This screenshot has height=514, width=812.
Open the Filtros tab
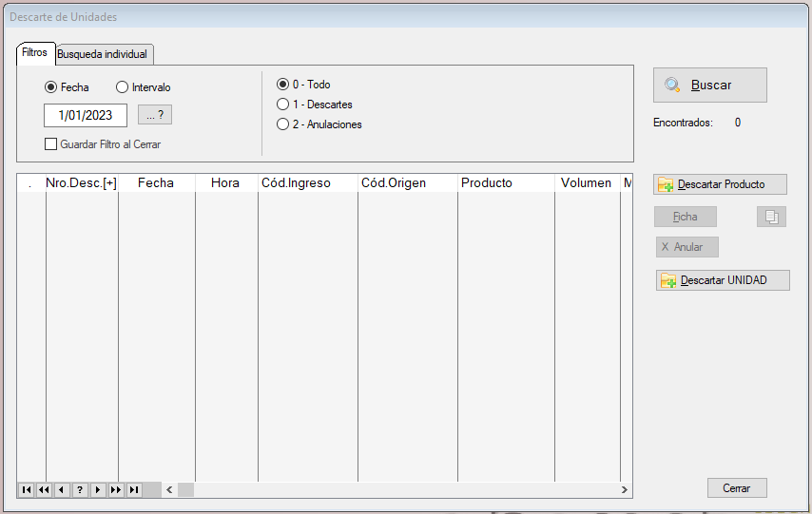pyautogui.click(x=34, y=53)
